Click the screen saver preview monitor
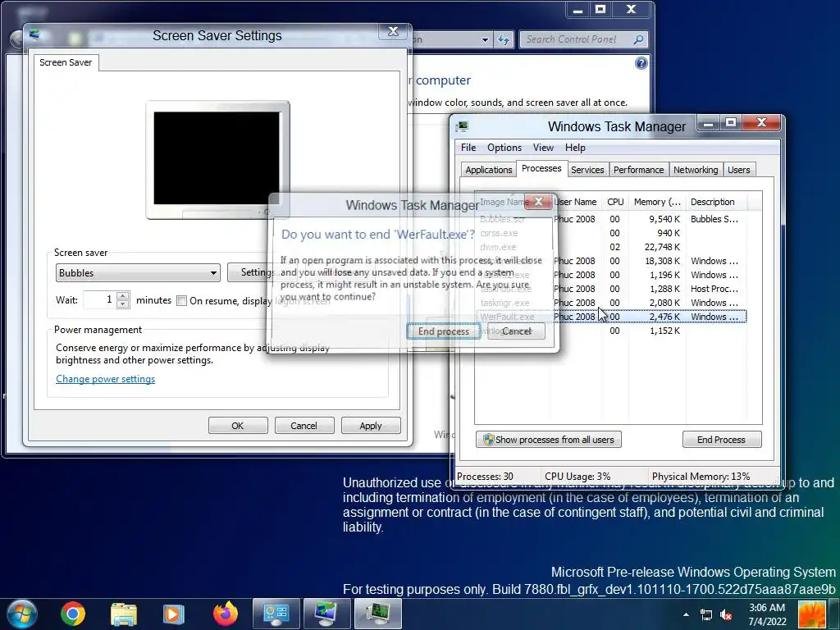The height and width of the screenshot is (630, 840). click(x=217, y=158)
